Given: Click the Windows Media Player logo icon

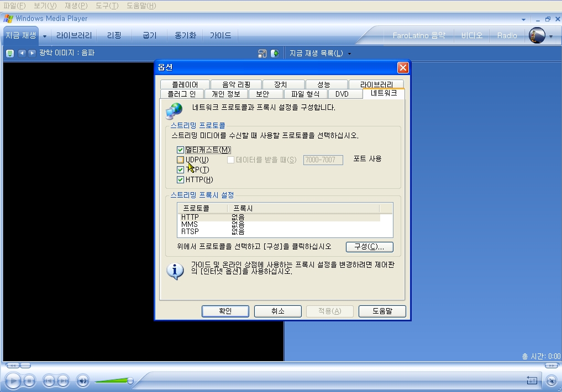Looking at the screenshot, I should click(x=8, y=19).
